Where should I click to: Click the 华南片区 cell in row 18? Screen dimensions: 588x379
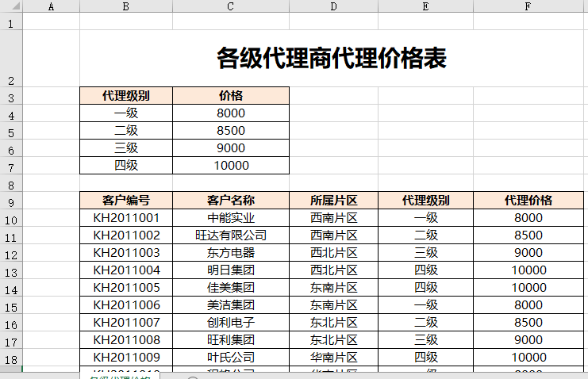(333, 358)
